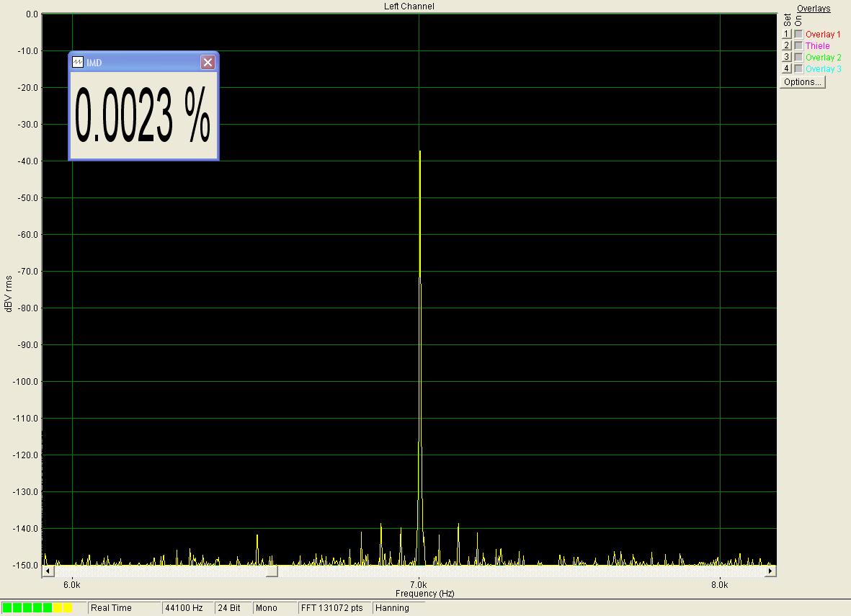Click the IMD window waveform icon
Screen dimensions: 851x616
pos(78,62)
